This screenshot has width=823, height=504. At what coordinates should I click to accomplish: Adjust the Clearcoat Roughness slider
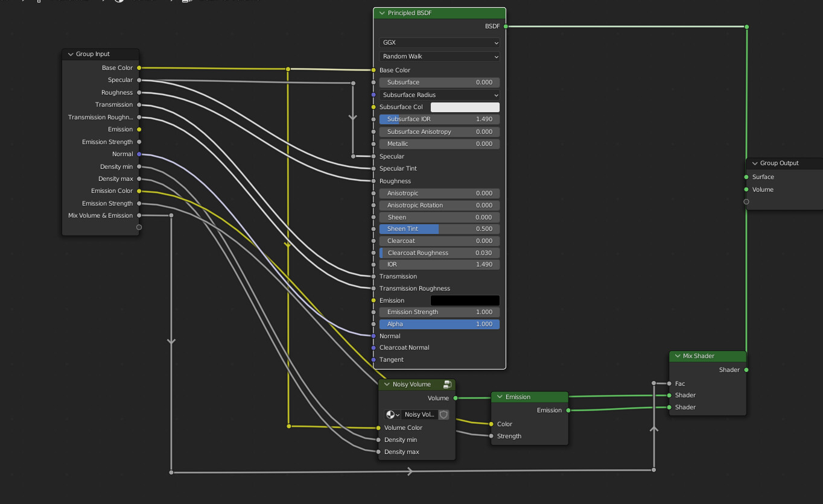coord(440,253)
